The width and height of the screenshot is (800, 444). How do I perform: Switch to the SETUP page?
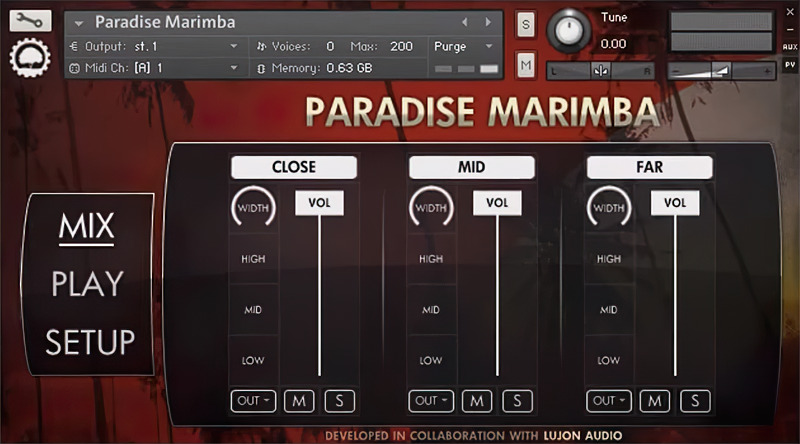[x=90, y=342]
